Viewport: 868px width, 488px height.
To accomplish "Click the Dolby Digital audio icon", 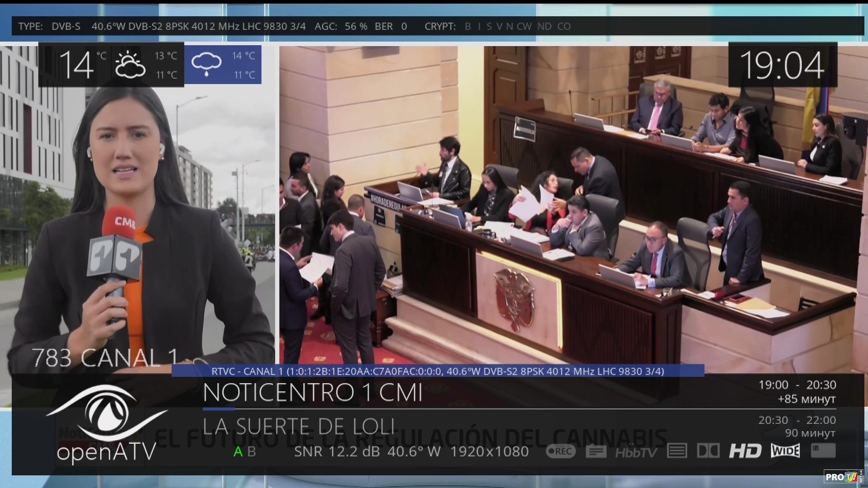I will click(708, 451).
